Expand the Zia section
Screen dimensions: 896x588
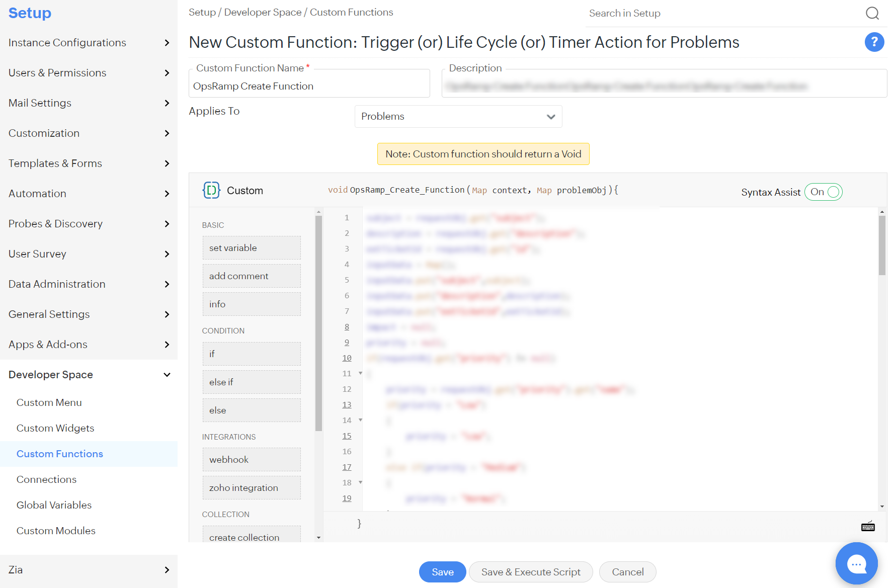pos(89,570)
